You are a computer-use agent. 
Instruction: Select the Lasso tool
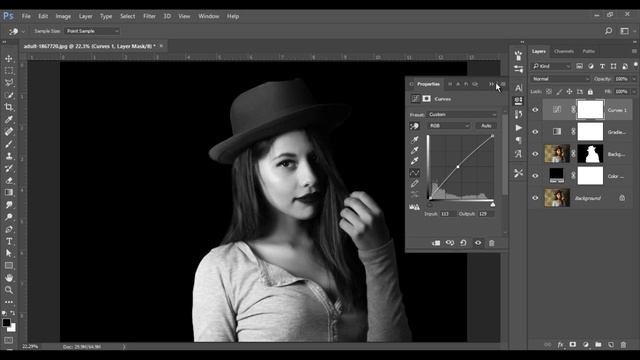coord(9,83)
